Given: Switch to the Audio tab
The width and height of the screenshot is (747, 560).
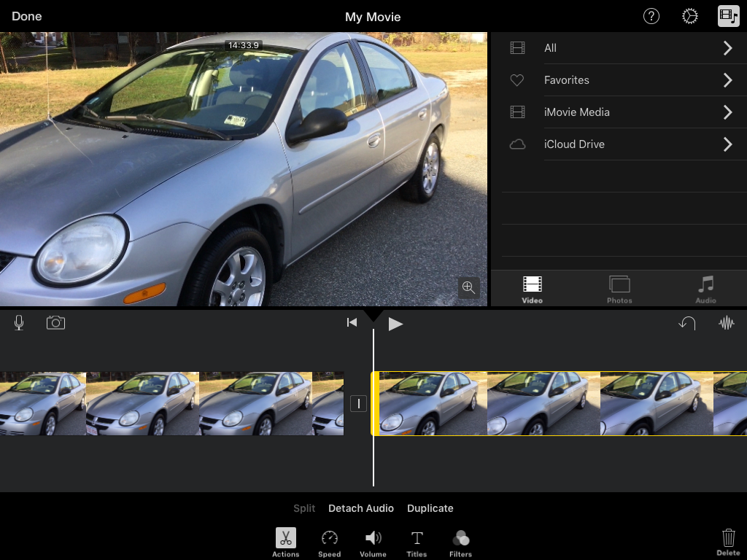Looking at the screenshot, I should coord(705,289).
